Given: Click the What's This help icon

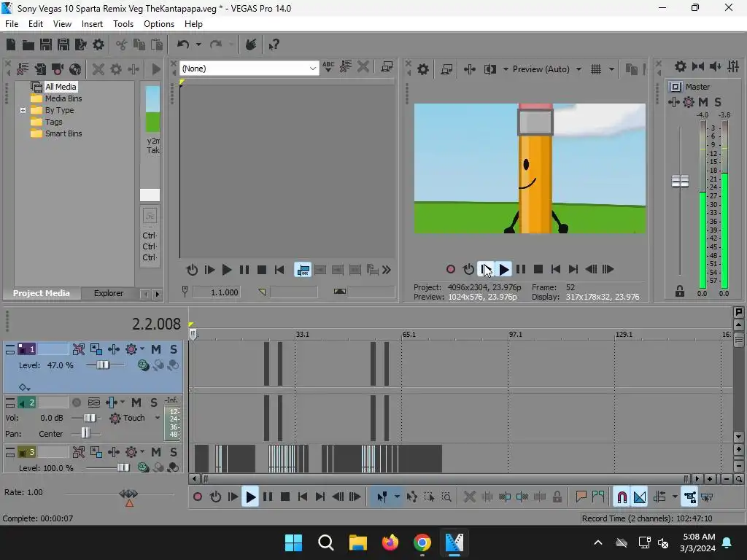Looking at the screenshot, I should coord(274,44).
